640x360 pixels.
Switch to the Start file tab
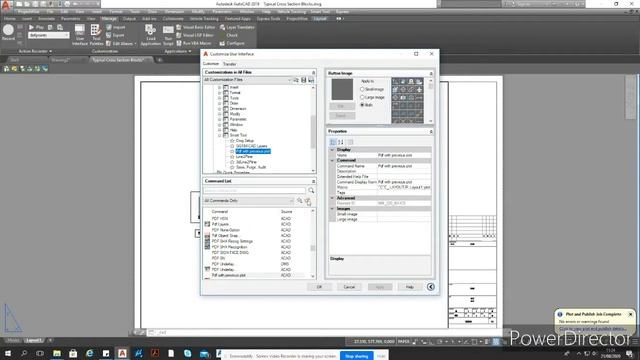(x=15, y=60)
